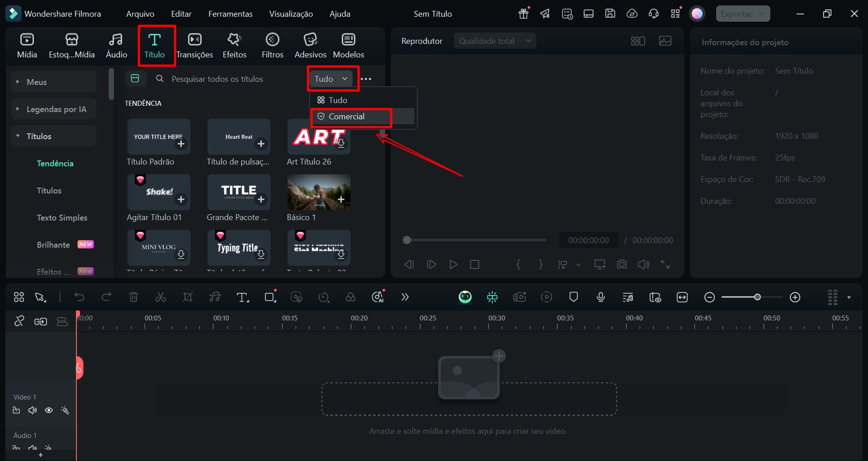
Task: Toggle visibility of Vídeo 1 track
Action: 49,410
